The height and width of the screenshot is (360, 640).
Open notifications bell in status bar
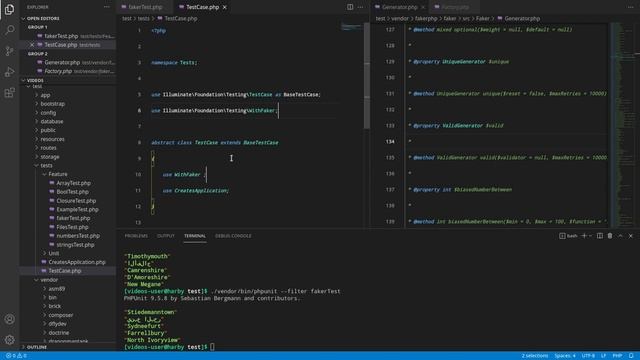pos(631,356)
